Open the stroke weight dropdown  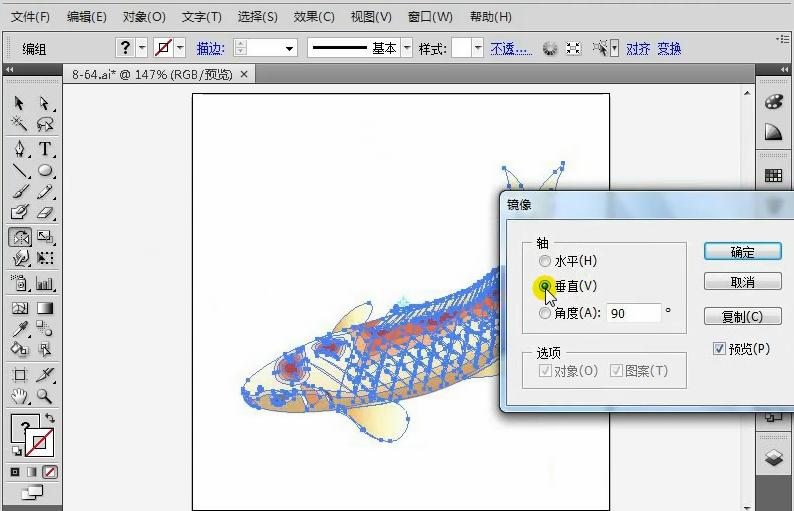(290, 48)
